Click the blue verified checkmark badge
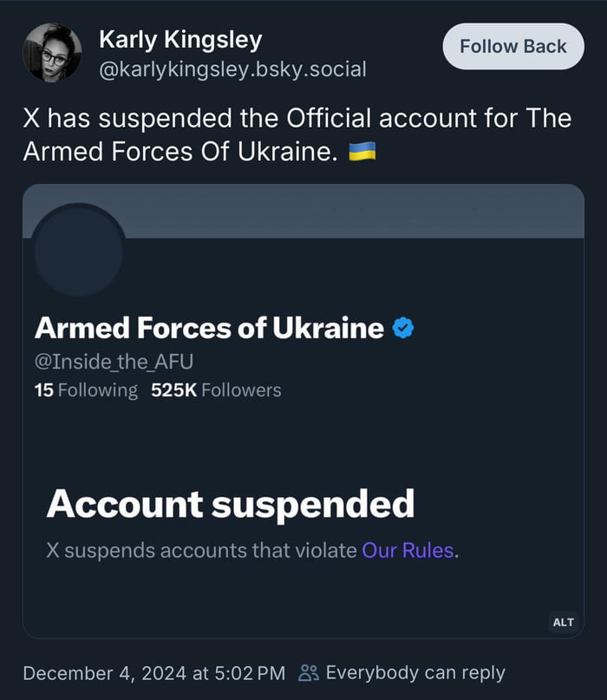The height and width of the screenshot is (700, 607). pos(403,328)
